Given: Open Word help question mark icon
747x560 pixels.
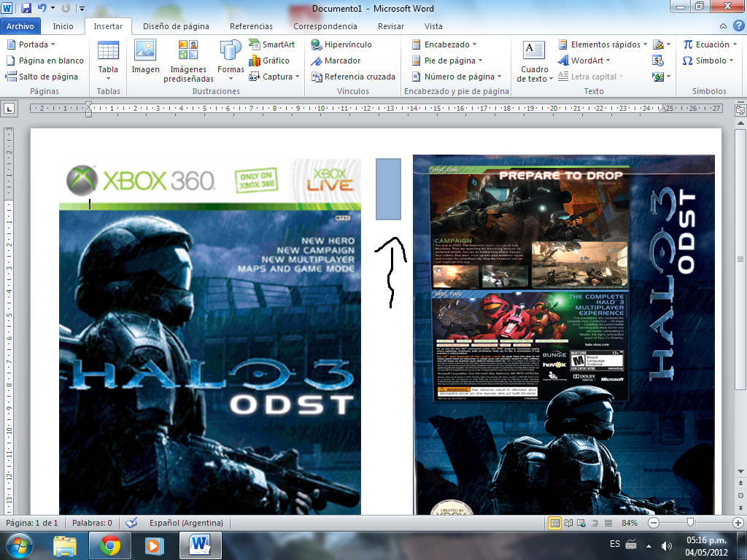Looking at the screenshot, I should [x=738, y=26].
